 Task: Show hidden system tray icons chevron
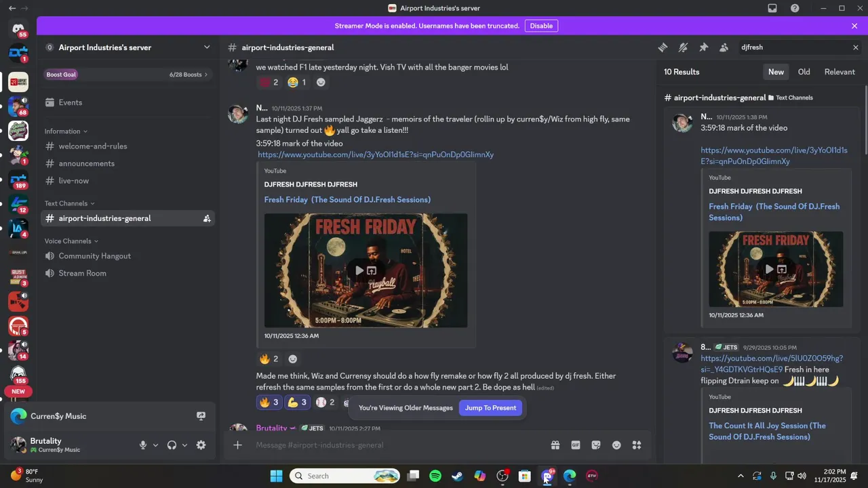point(741,476)
